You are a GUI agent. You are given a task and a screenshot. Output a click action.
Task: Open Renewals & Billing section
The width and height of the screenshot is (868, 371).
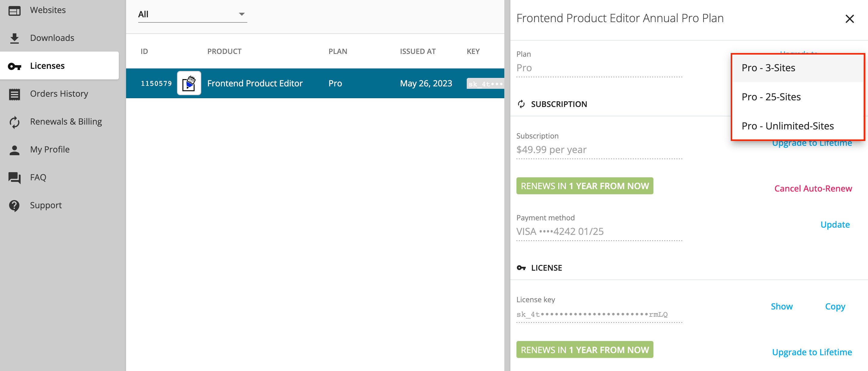click(x=66, y=122)
